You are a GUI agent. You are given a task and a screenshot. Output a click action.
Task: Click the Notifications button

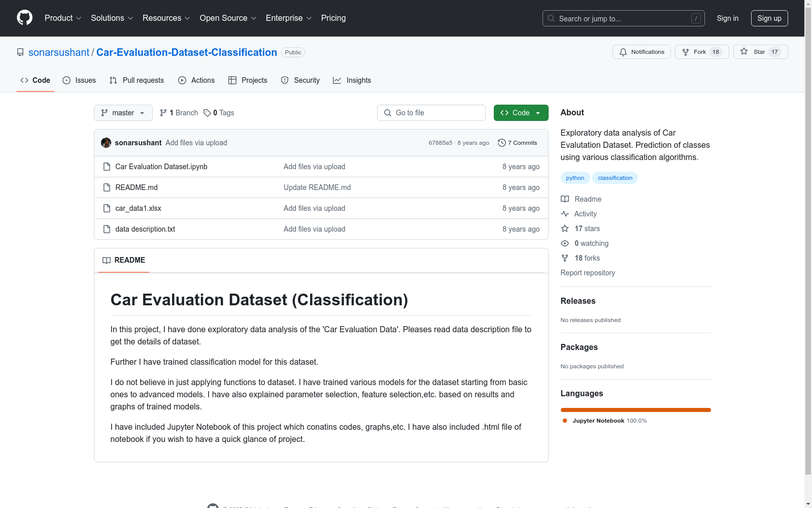click(642, 52)
